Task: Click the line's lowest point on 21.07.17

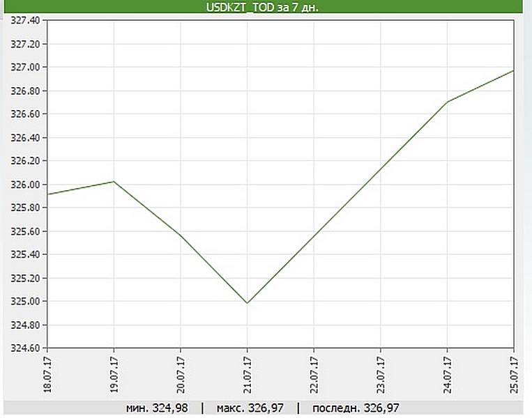Action: click(x=247, y=303)
